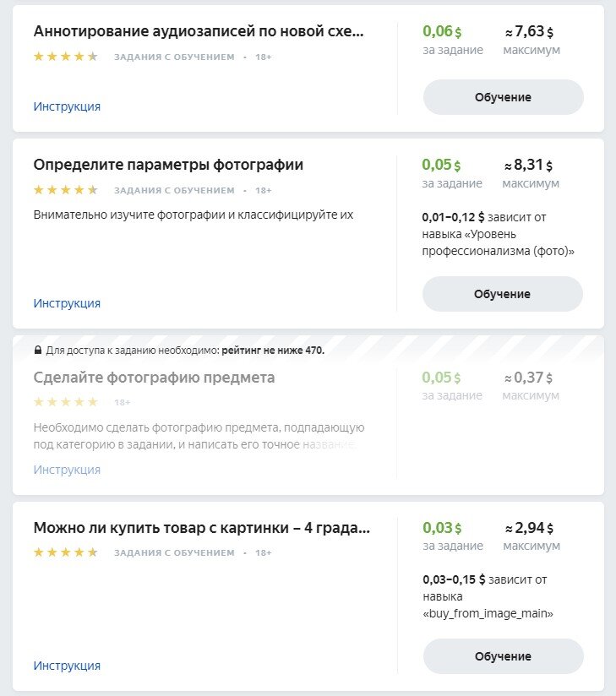Click the 0,06 $ price per task

pyautogui.click(x=442, y=31)
